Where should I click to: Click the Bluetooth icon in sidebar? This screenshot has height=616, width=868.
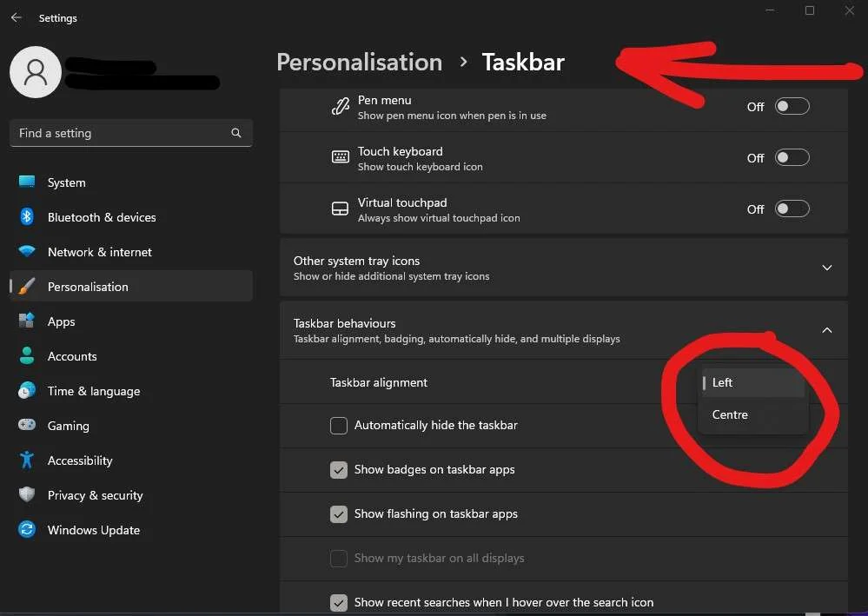coord(27,217)
